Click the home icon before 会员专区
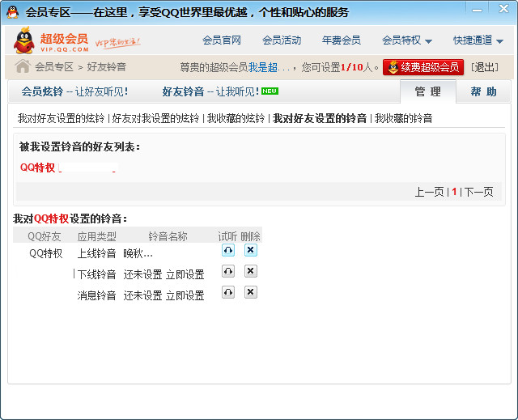Image resolution: width=518 pixels, height=420 pixels. click(x=23, y=66)
